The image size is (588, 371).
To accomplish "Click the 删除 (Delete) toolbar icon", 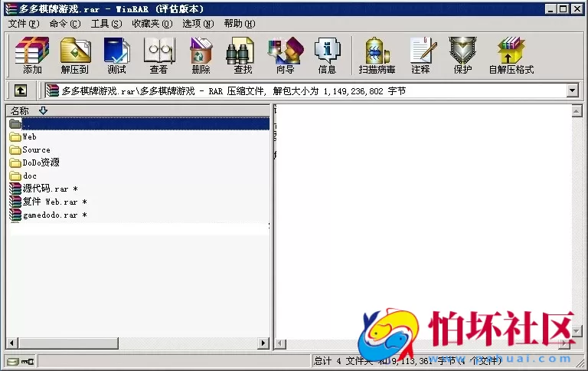I will (x=201, y=54).
